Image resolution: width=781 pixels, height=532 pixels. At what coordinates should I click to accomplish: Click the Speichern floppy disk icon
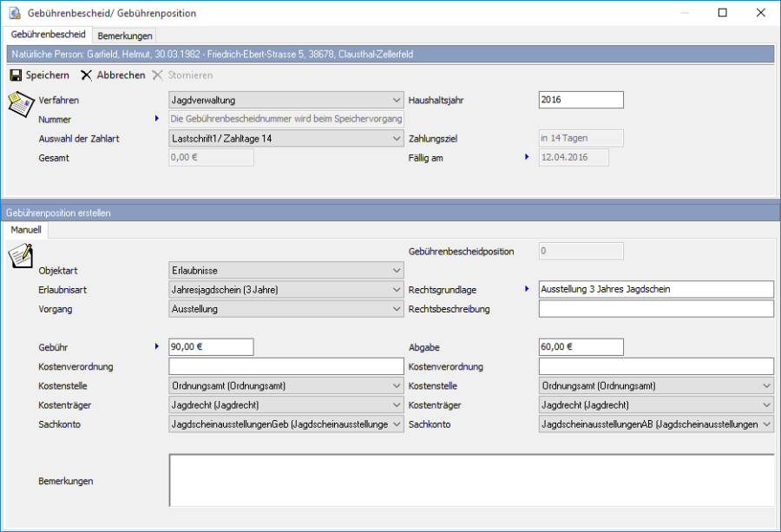15,76
